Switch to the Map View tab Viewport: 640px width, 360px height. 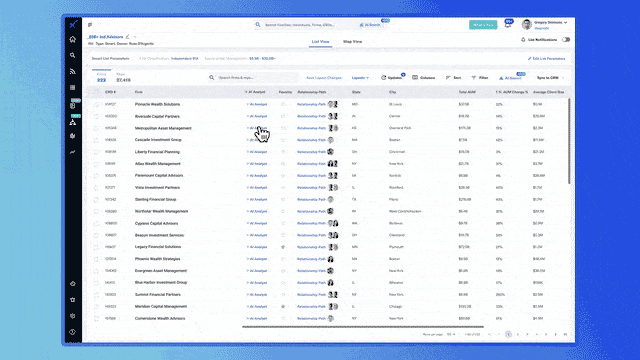[x=352, y=42]
